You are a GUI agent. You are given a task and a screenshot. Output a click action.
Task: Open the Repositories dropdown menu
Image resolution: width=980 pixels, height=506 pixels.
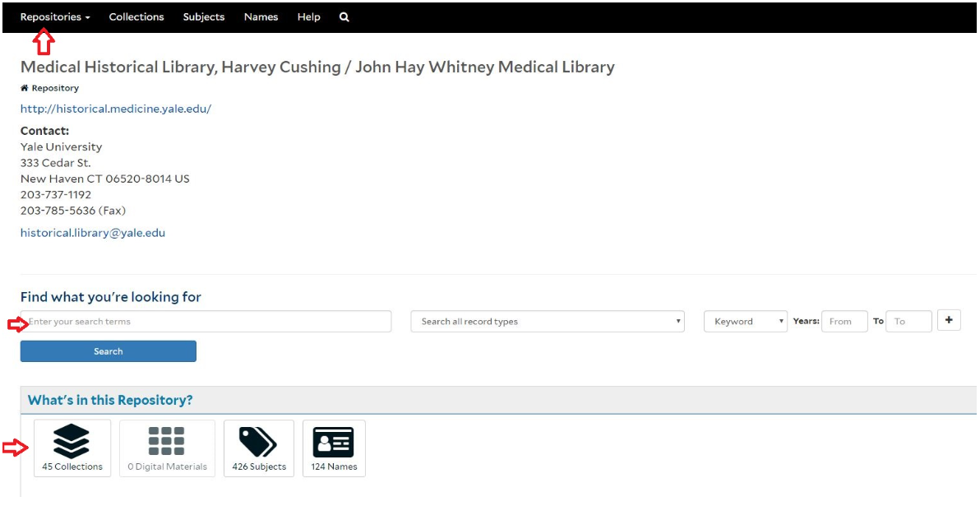(x=55, y=17)
